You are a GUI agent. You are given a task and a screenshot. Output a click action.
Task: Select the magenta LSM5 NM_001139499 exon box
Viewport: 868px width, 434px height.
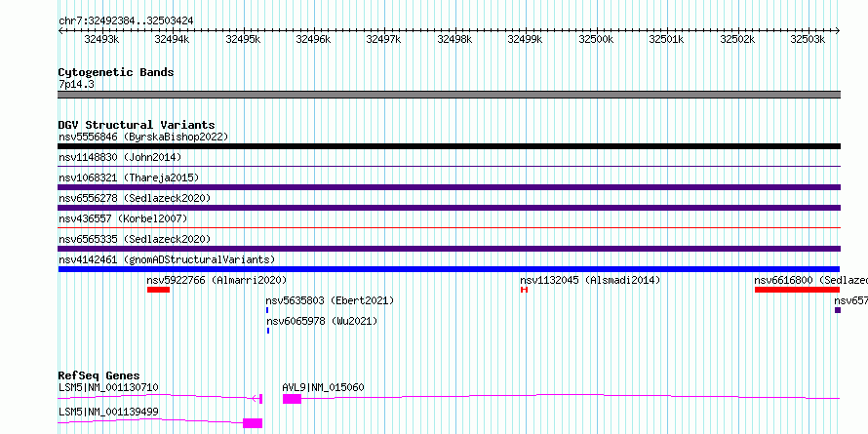tap(253, 423)
